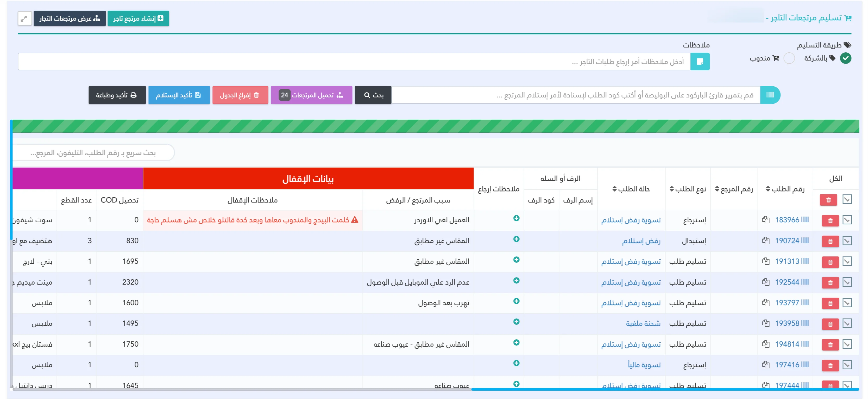Click إفراغ الجدول button

pyautogui.click(x=240, y=95)
